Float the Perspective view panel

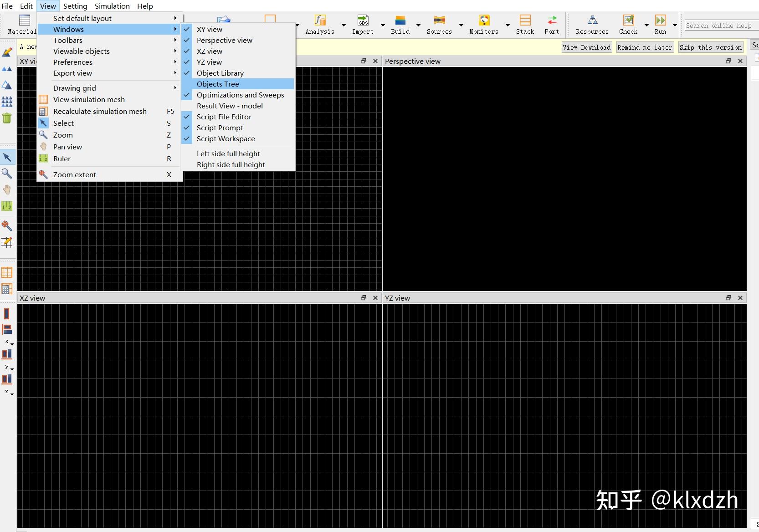[728, 61]
